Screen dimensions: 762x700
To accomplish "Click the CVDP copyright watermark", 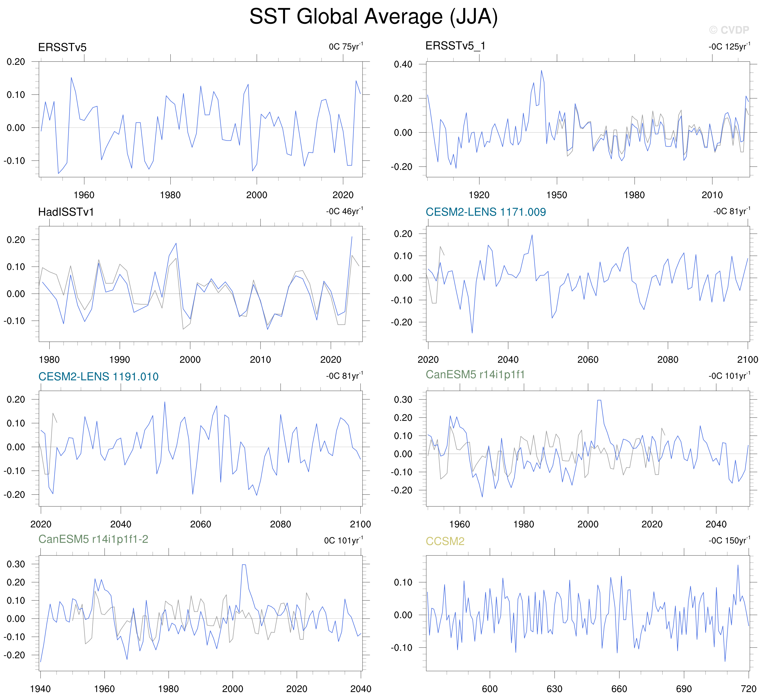I will (x=729, y=30).
